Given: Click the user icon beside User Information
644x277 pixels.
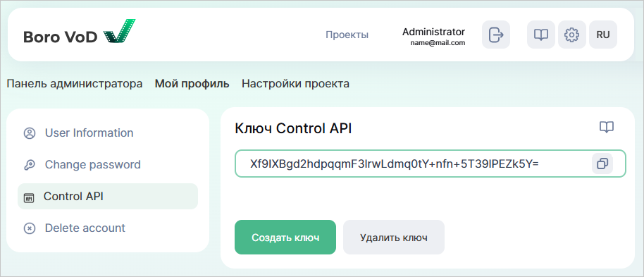Looking at the screenshot, I should click(x=29, y=134).
